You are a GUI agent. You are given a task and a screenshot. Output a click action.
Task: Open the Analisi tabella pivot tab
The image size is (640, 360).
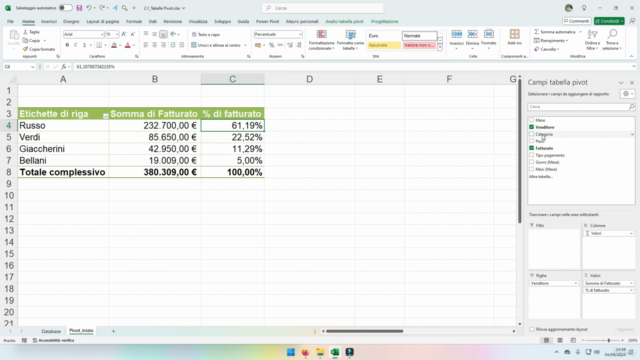tap(344, 21)
